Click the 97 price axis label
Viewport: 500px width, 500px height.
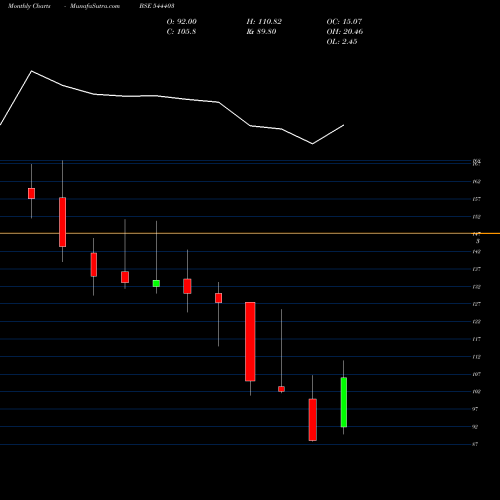click(x=475, y=409)
